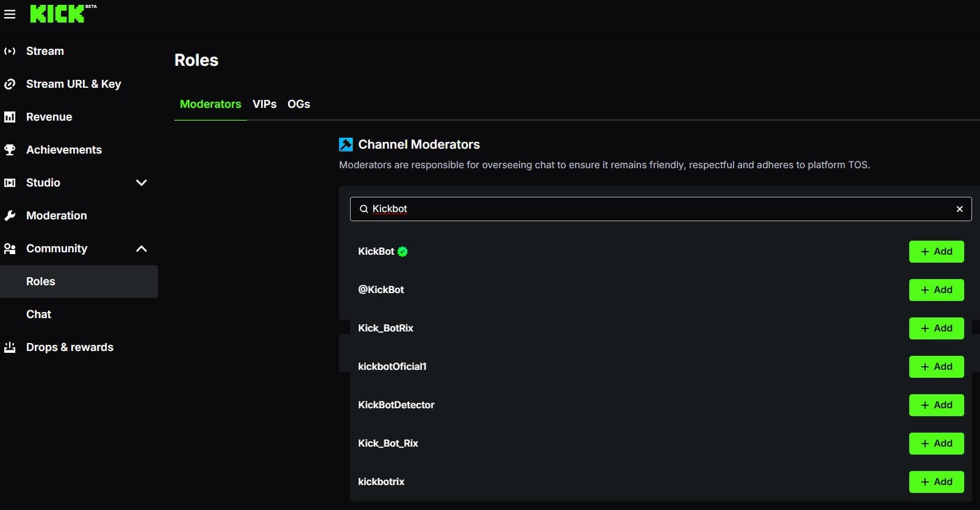Open the Stream page
The image size is (980, 510).
click(x=45, y=51)
